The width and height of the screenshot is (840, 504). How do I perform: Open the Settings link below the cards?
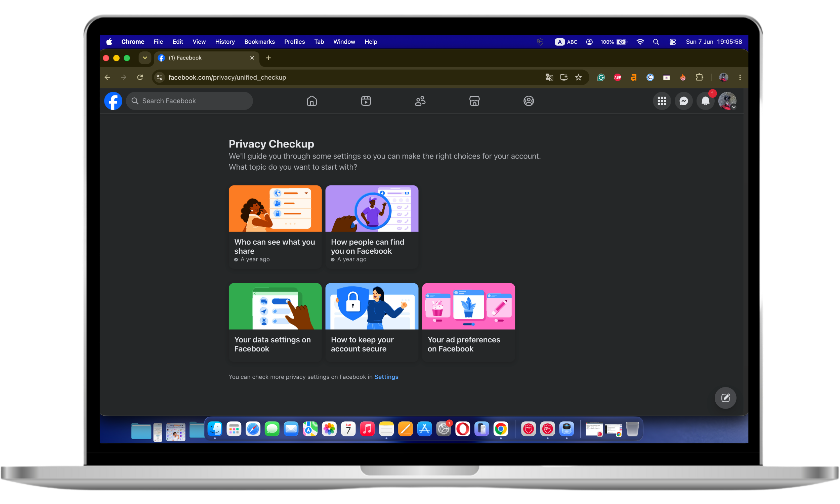[x=386, y=377]
